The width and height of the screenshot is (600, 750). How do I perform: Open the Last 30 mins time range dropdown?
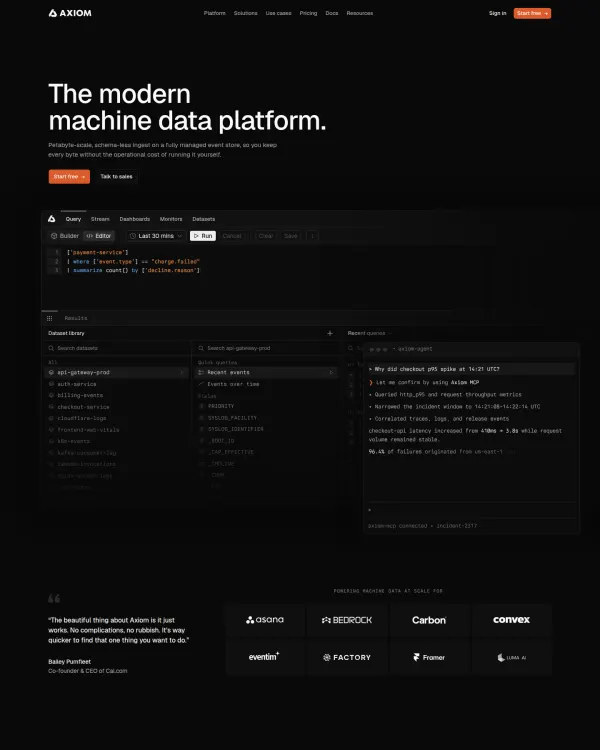(x=156, y=236)
